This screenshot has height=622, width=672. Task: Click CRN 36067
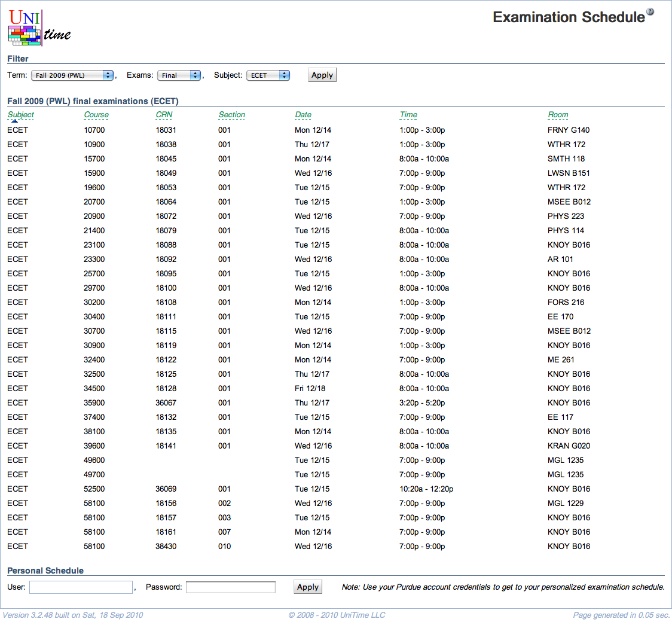point(166,403)
